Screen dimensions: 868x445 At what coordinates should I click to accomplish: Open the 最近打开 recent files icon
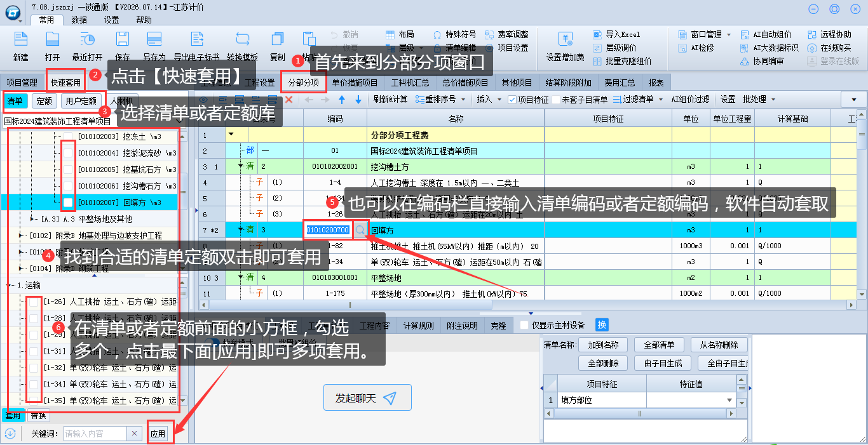tap(87, 39)
